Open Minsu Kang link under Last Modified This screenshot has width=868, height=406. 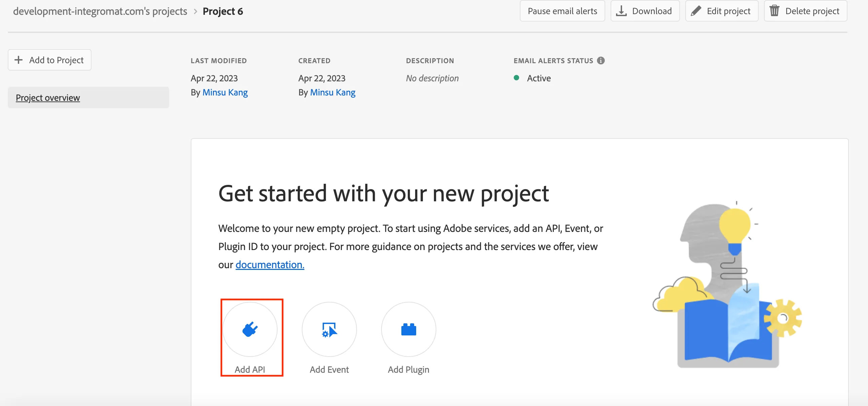[225, 92]
